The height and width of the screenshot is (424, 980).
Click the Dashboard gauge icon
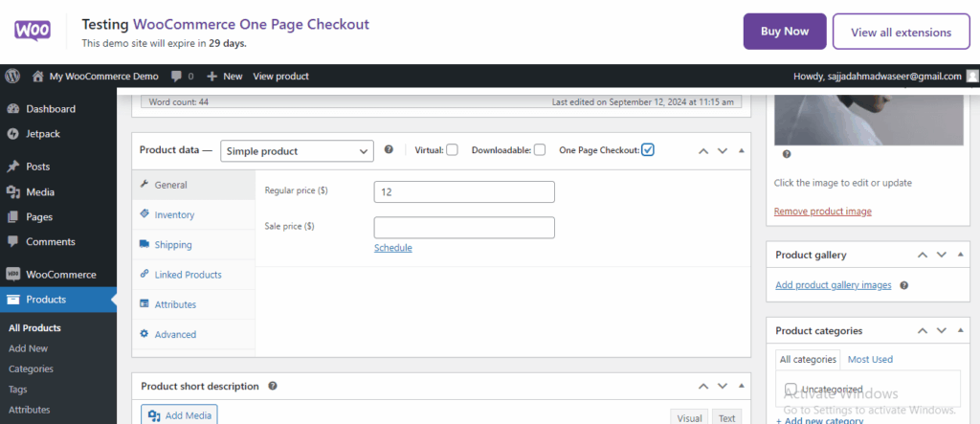[x=13, y=109]
